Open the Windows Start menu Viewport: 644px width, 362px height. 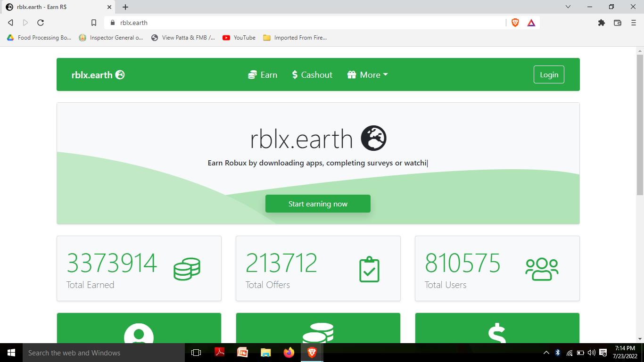[11, 353]
